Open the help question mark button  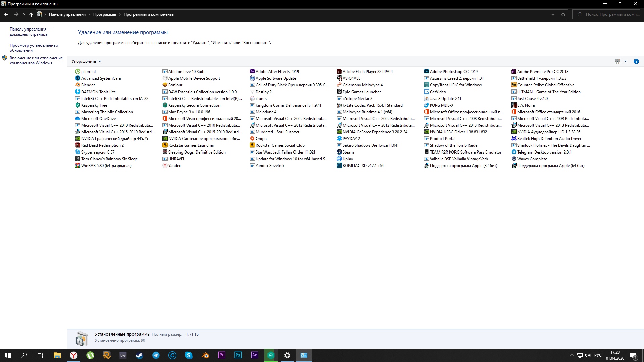pos(636,61)
